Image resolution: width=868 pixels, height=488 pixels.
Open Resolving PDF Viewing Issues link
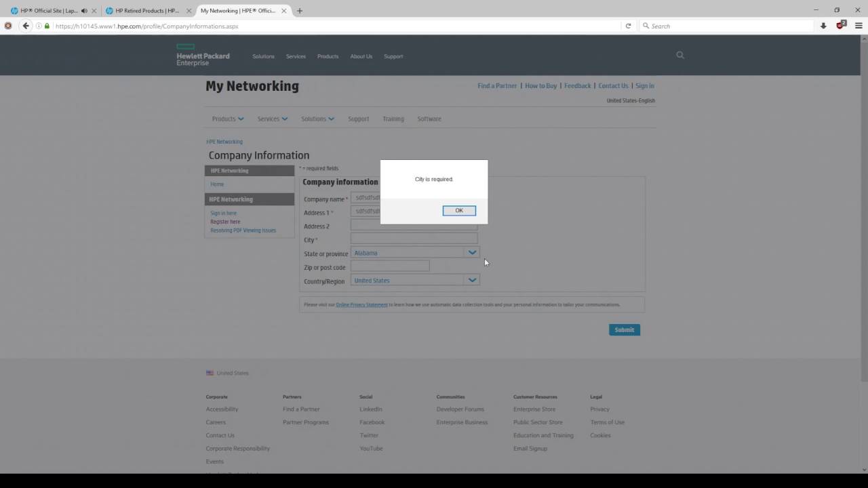click(x=243, y=230)
